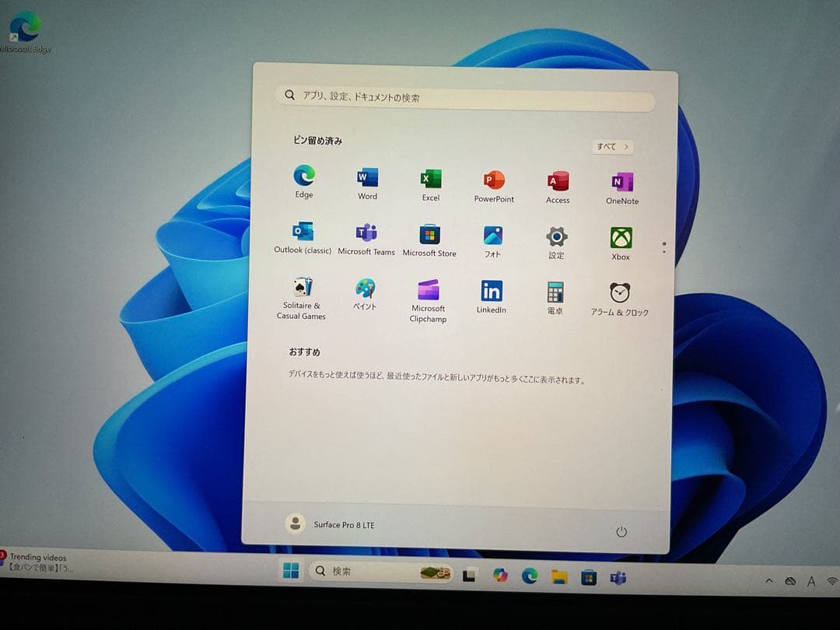Open the Access database app
The height and width of the screenshot is (630, 840).
557,178
